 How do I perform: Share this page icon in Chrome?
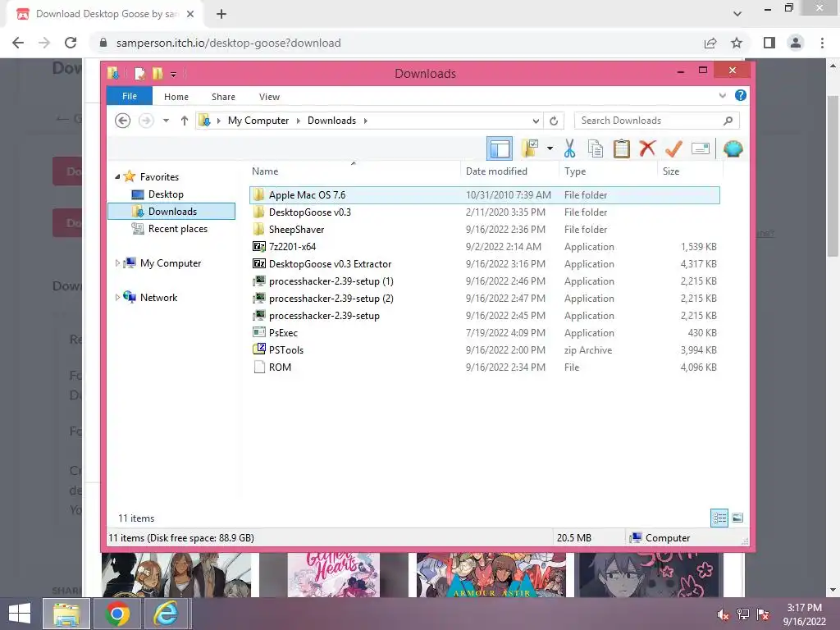pos(710,43)
